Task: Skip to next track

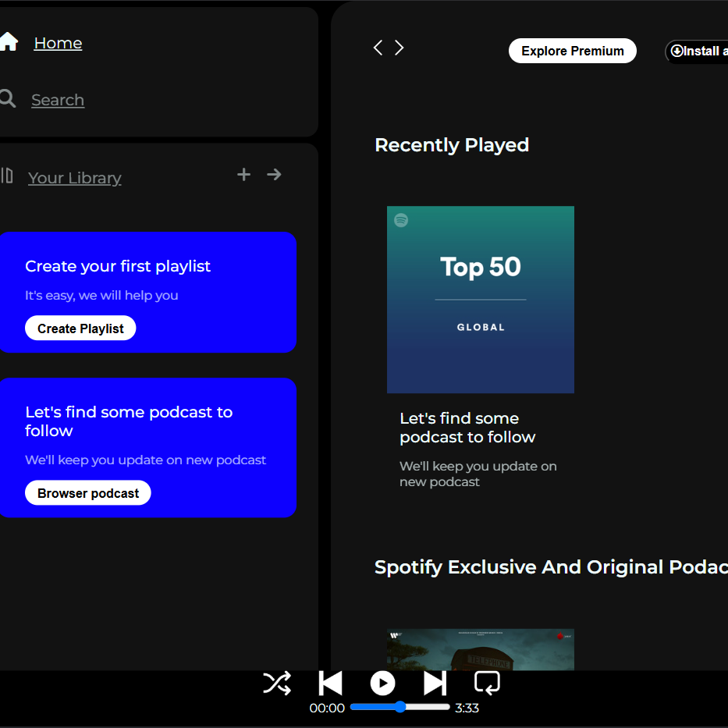Action: coord(435,683)
